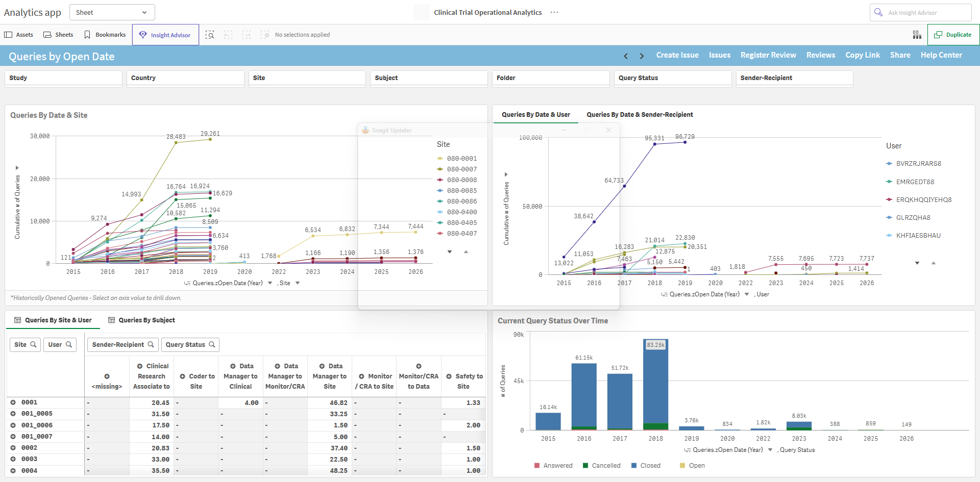Open the Bookmarks list
The height and width of the screenshot is (482, 980).
pos(105,35)
